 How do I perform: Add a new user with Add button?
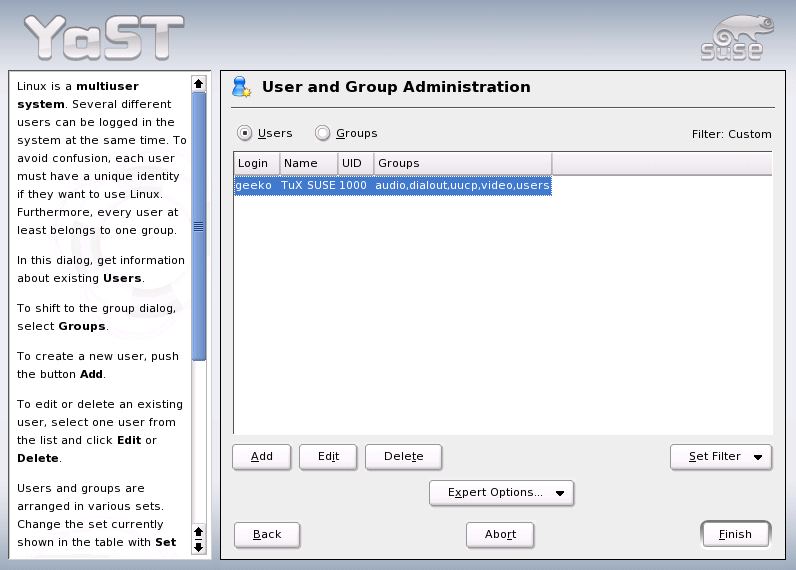[x=261, y=457]
